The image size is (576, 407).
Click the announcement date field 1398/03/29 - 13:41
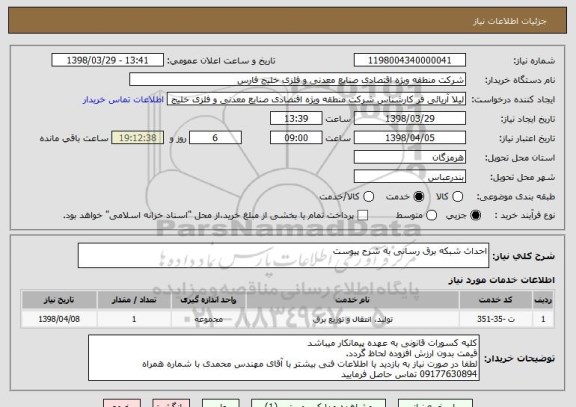pyautogui.click(x=108, y=60)
